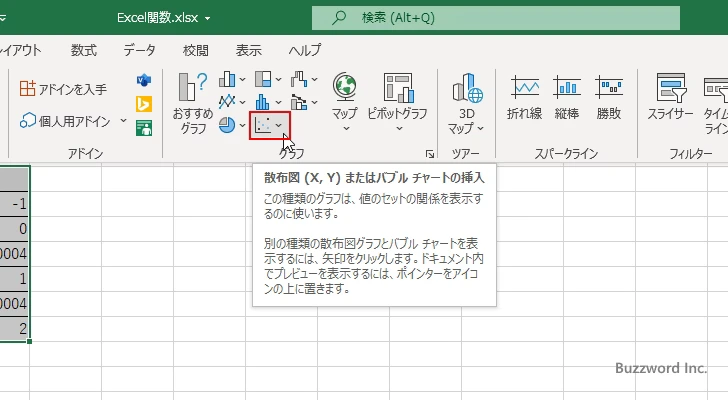Open the Help ribbon tab
728x400 pixels.
(305, 50)
